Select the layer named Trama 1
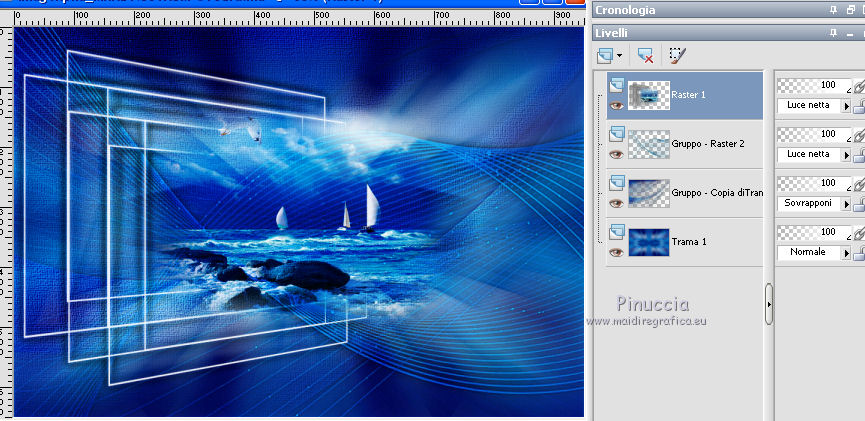The width and height of the screenshot is (865, 421). pyautogui.click(x=688, y=242)
